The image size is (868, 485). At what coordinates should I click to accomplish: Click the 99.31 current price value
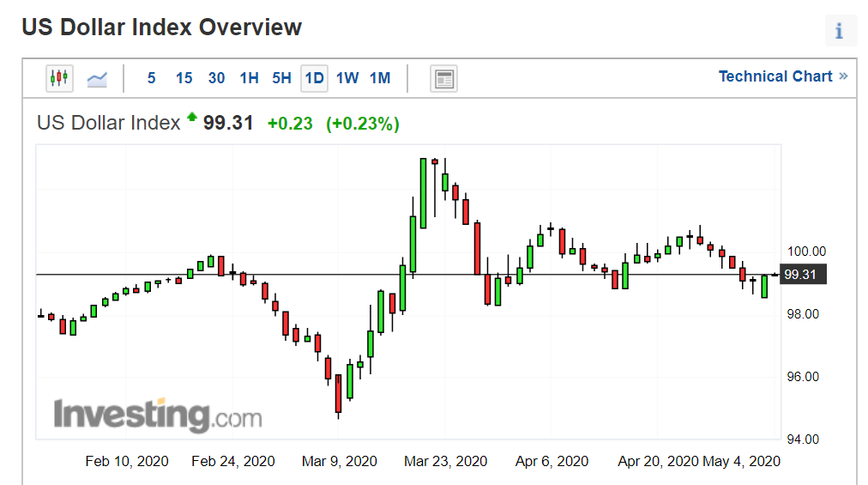click(228, 123)
